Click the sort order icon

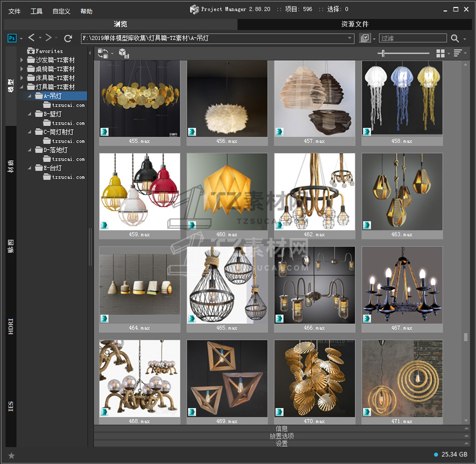(x=458, y=53)
